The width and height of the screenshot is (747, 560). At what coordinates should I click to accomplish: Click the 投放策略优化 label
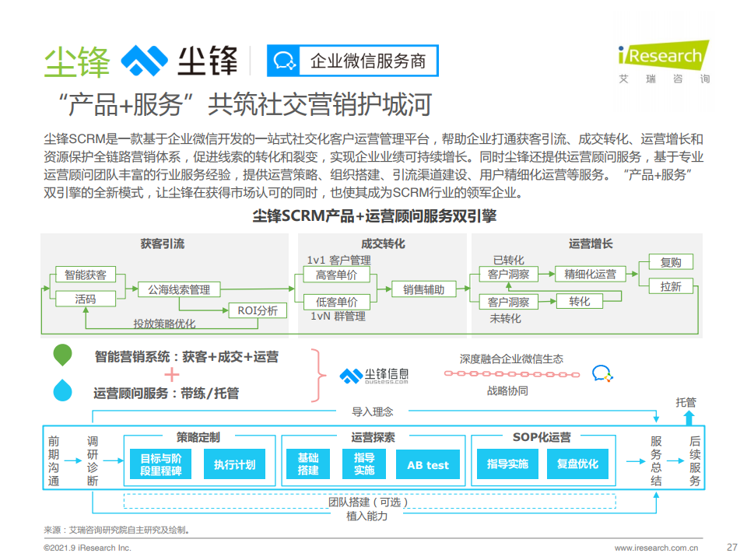coord(164,324)
